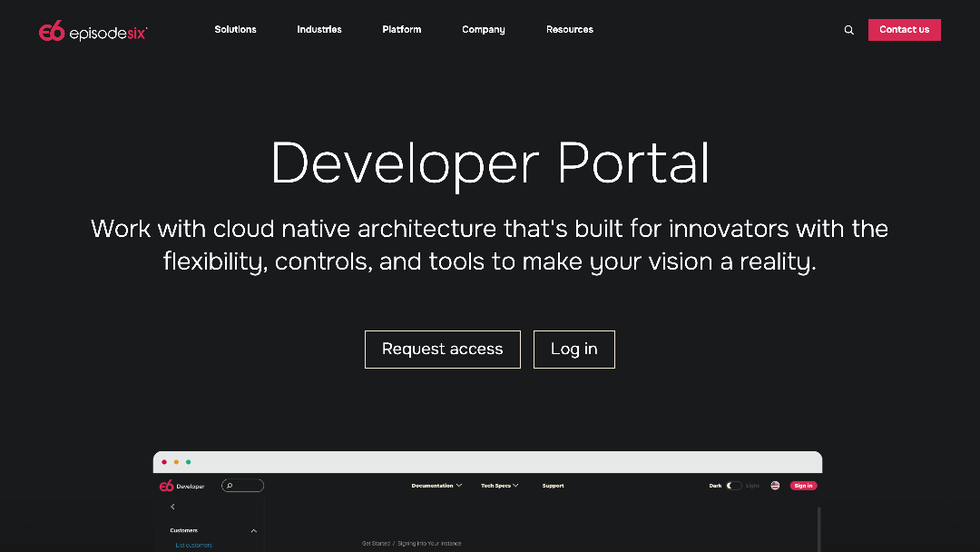Viewport: 980px width, 552px height.
Task: Toggle the Dark/Light theme switch
Action: pos(734,486)
